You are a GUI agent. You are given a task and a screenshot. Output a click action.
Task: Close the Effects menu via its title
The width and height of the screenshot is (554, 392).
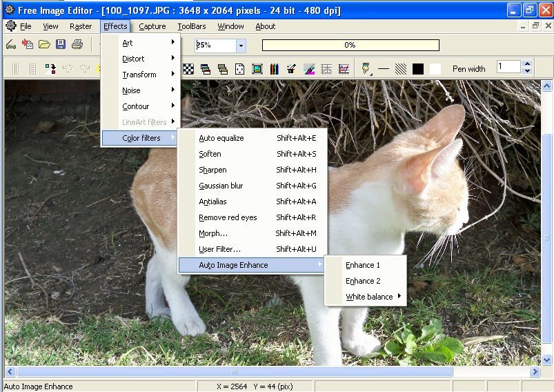(x=115, y=26)
